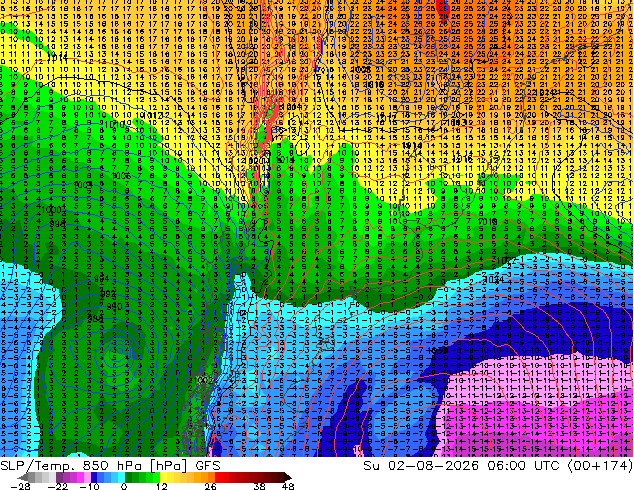The width and height of the screenshot is (634, 490).
Task: Click the '48' legend value
Action: pos(288,486)
